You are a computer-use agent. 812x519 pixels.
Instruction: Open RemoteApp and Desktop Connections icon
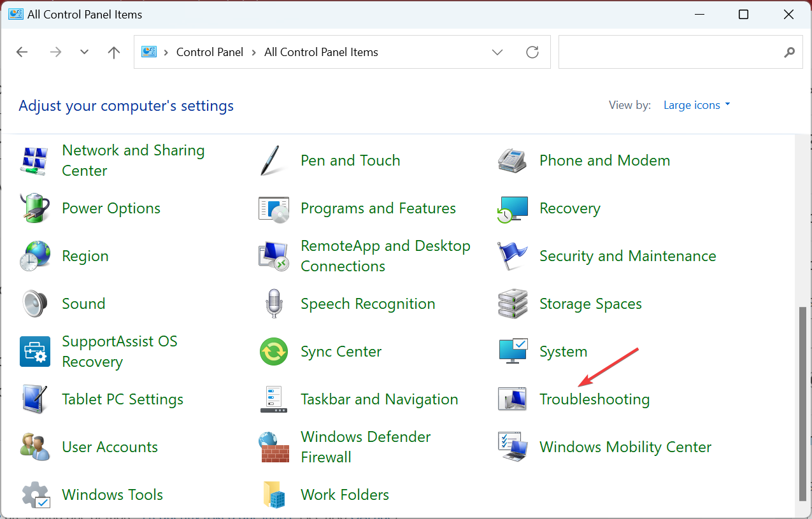(274, 256)
